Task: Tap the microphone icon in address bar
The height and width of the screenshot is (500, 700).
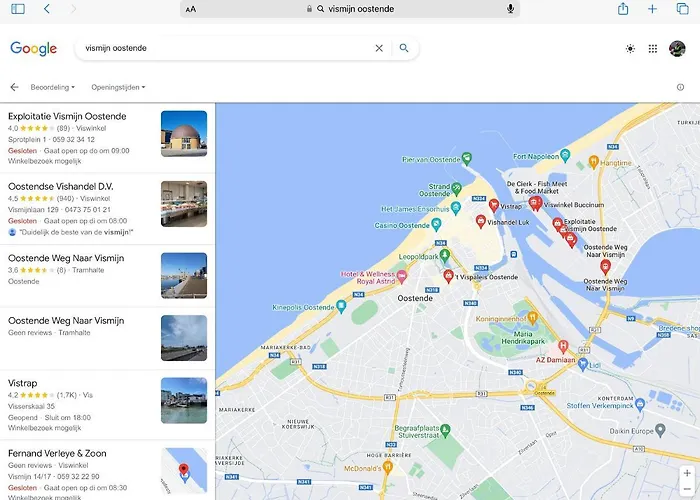Action: 510,8
